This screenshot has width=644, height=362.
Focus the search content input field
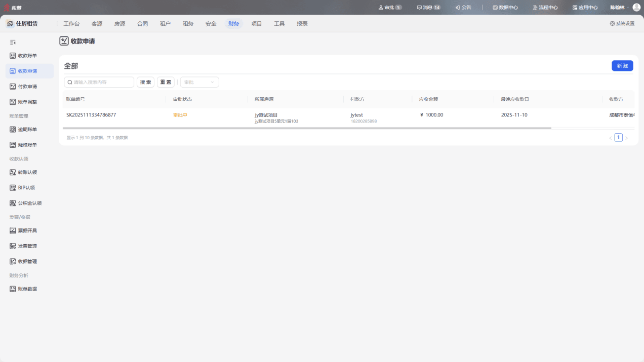pos(99,82)
